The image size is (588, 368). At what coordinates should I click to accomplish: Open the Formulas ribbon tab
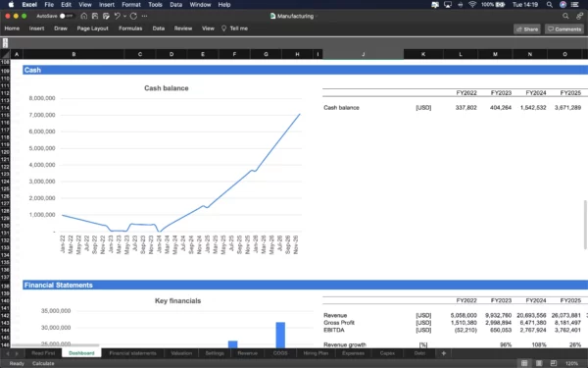pyautogui.click(x=130, y=28)
